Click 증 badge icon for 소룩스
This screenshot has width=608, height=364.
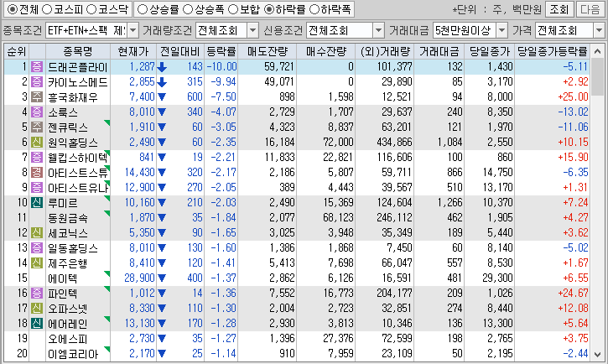[37, 112]
